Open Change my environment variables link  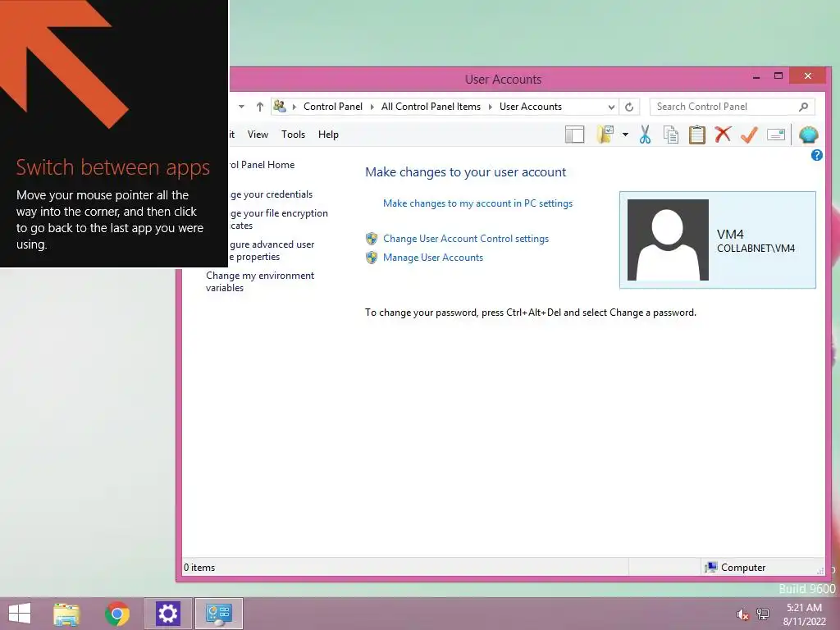(260, 281)
